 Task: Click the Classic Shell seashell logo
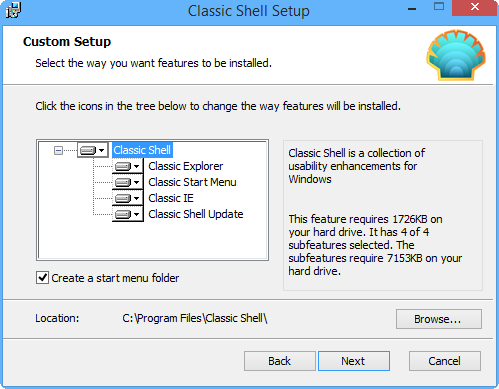(x=456, y=55)
